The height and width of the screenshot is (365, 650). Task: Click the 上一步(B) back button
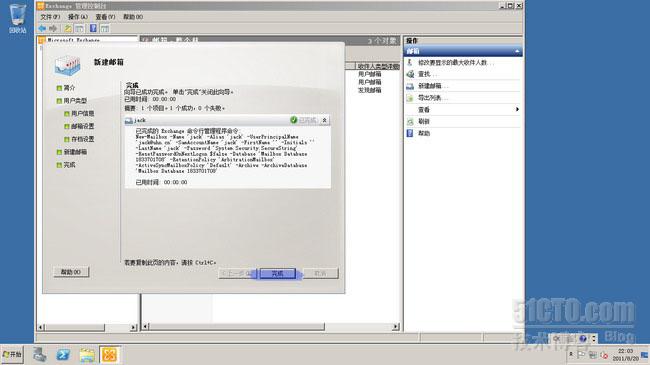coord(237,273)
